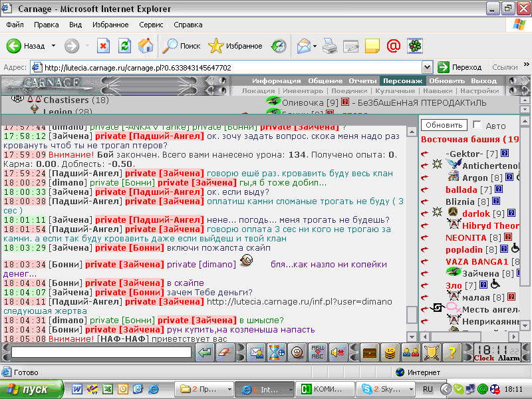Open the smiley picker in chat bar

pyautogui.click(x=297, y=352)
